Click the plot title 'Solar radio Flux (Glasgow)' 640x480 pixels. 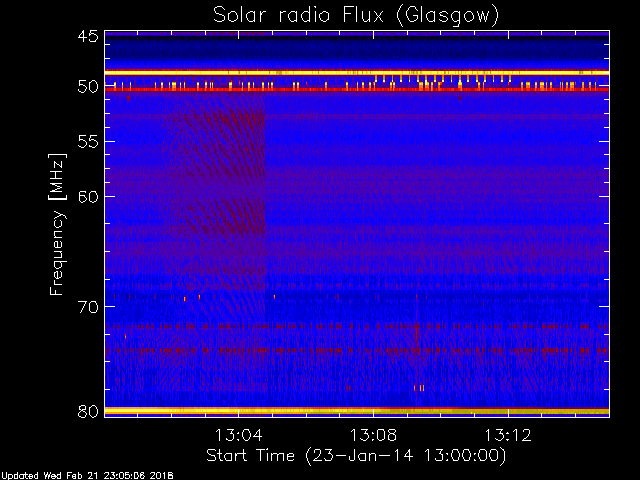pos(356,16)
